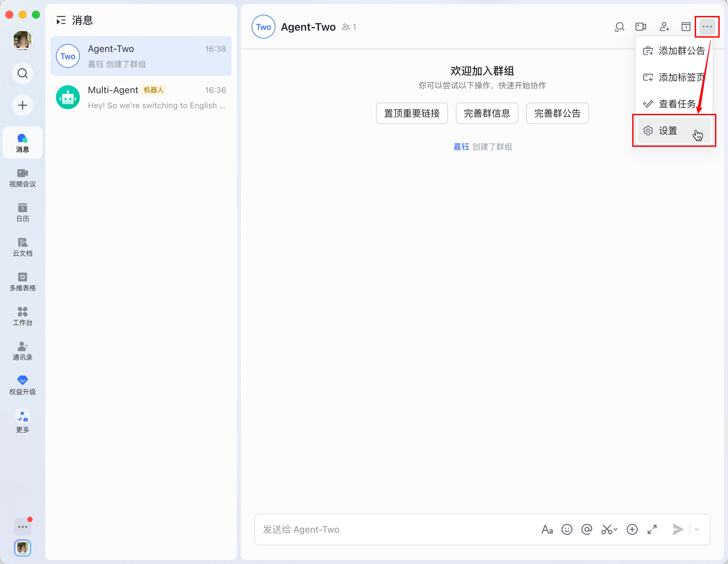
Task: Open 日历 from the sidebar
Action: point(22,213)
